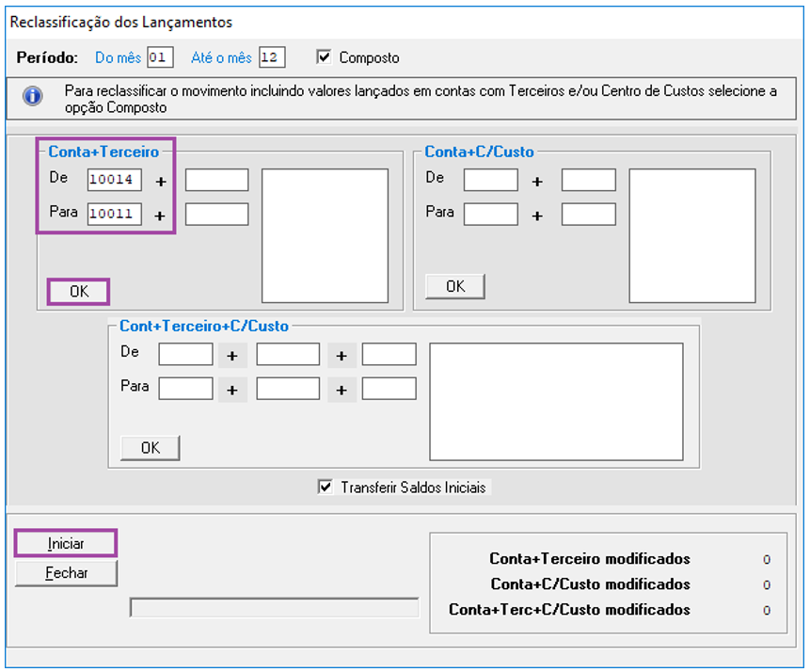Click Conta+Terceiro De field showing 10014

114,180
